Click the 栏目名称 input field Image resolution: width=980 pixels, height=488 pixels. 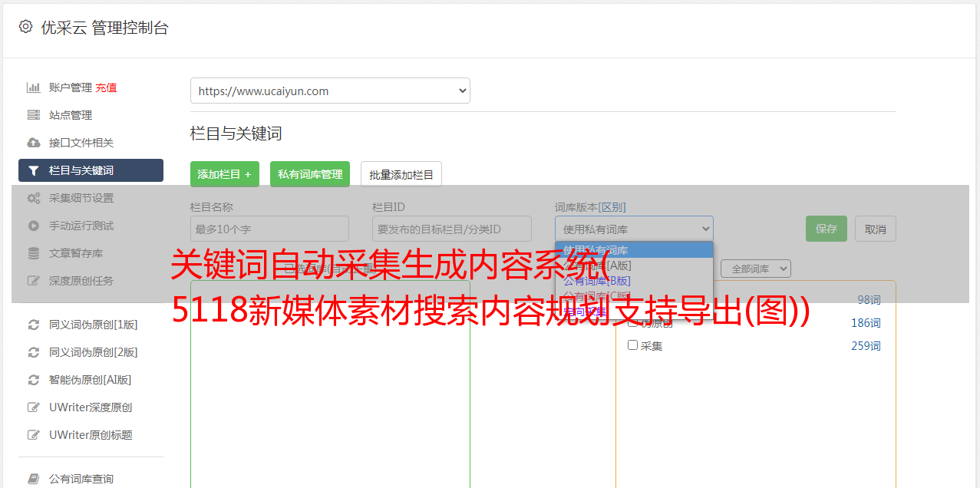click(x=269, y=229)
